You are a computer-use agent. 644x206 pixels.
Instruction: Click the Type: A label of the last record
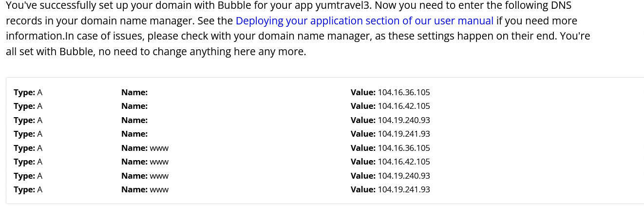(28, 189)
